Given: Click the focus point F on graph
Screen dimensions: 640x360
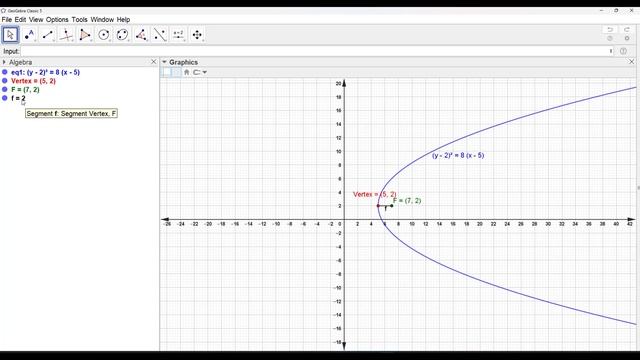Looking at the screenshot, I should [x=392, y=206].
